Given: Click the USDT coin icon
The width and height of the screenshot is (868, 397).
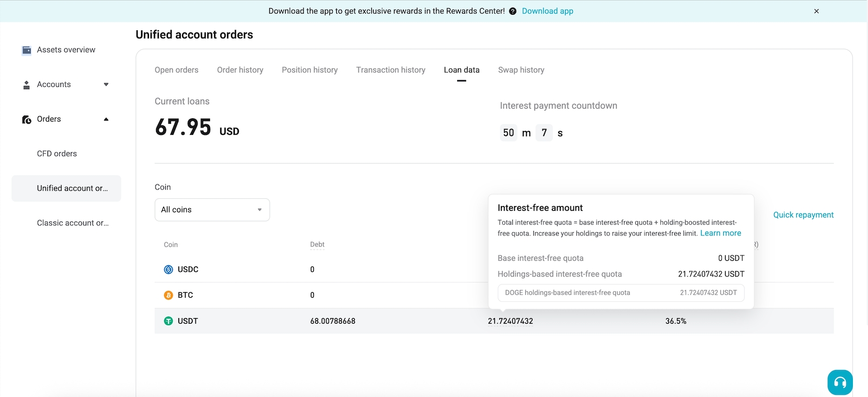Looking at the screenshot, I should (168, 321).
